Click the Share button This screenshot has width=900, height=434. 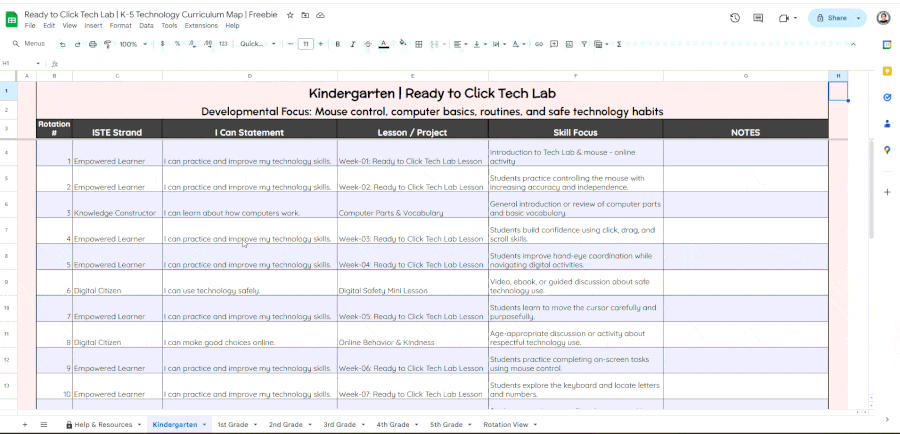(832, 18)
